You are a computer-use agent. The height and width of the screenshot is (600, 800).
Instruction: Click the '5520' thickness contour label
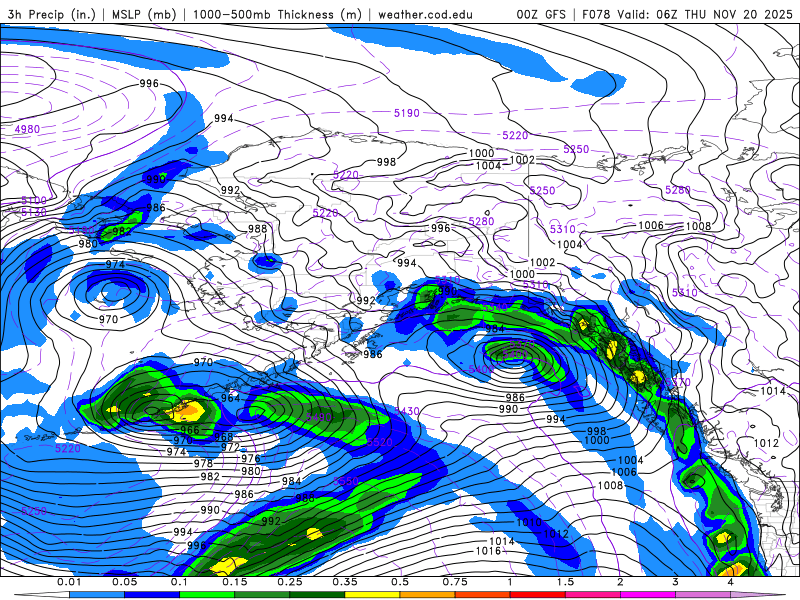[379, 442]
